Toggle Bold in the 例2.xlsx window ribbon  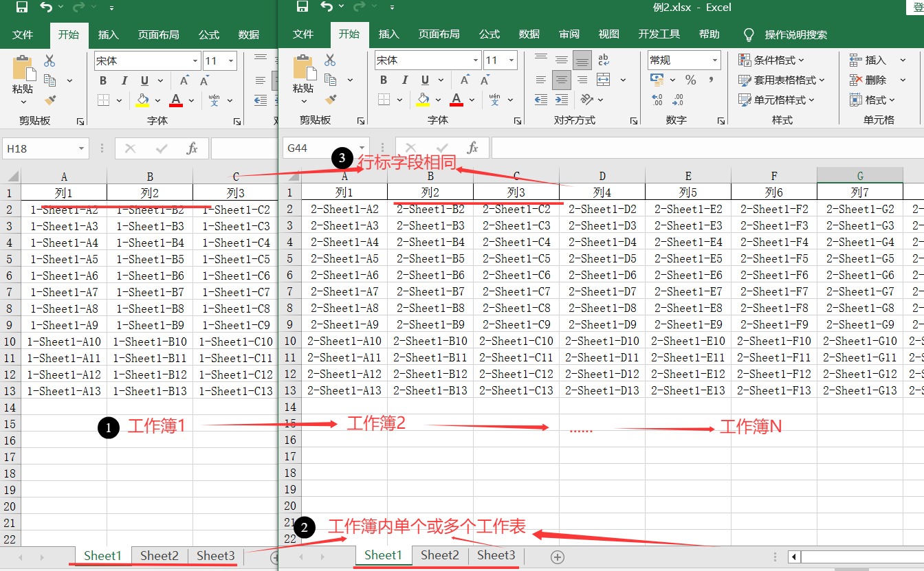click(x=384, y=80)
